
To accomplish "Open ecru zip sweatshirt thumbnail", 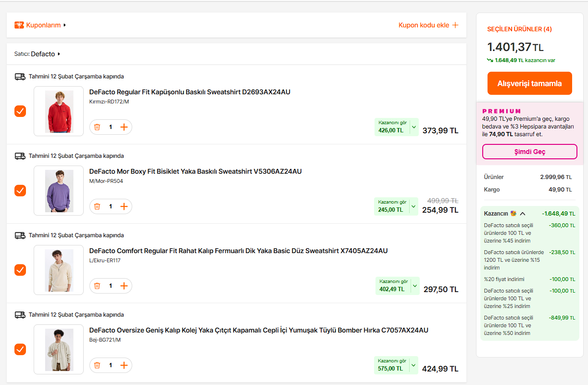I will click(x=59, y=270).
